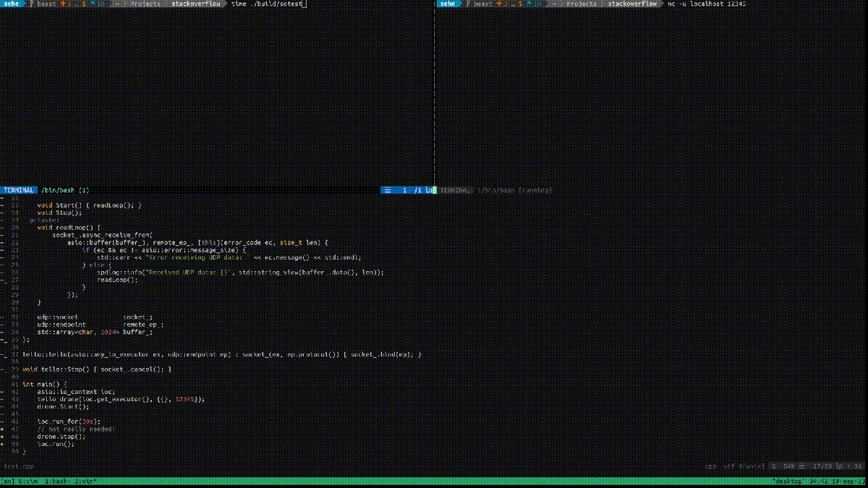This screenshot has height=488, width=868.
Task: Click the 'utf-8[unix]' encoding indicator
Action: click(744, 466)
